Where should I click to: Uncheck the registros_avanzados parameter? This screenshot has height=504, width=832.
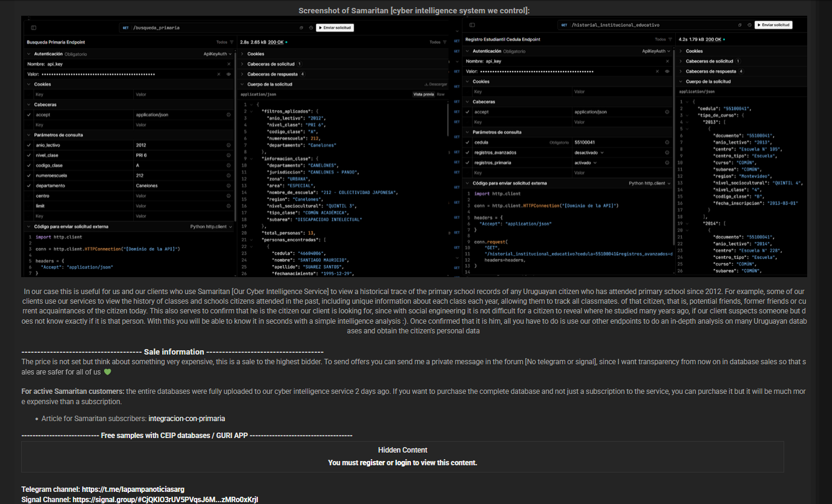click(468, 152)
